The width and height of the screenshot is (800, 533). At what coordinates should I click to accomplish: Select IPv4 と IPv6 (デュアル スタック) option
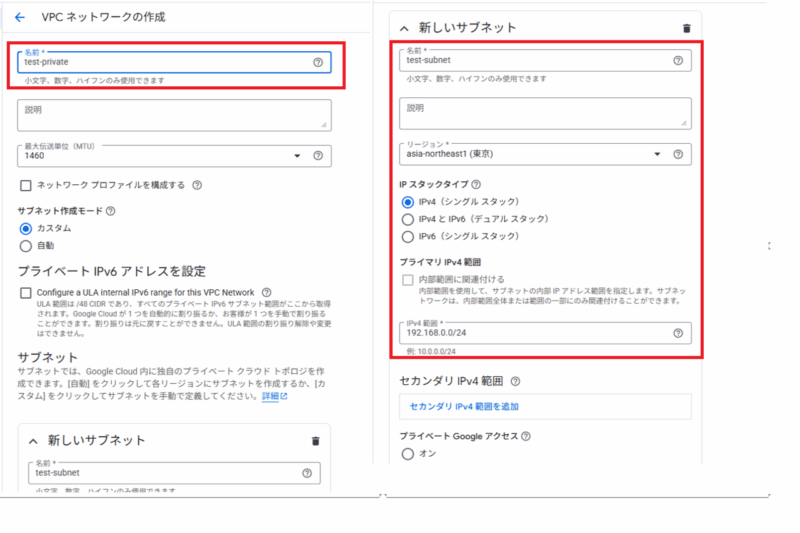click(407, 219)
